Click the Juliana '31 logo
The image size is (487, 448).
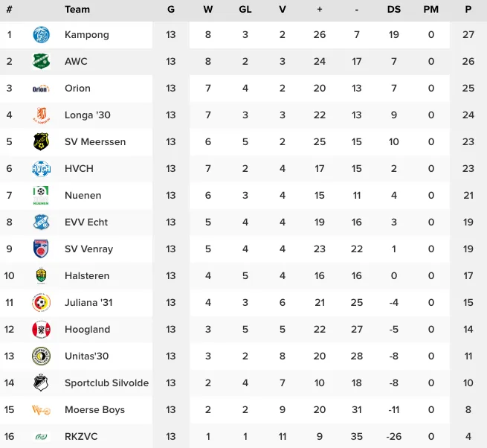41,303
